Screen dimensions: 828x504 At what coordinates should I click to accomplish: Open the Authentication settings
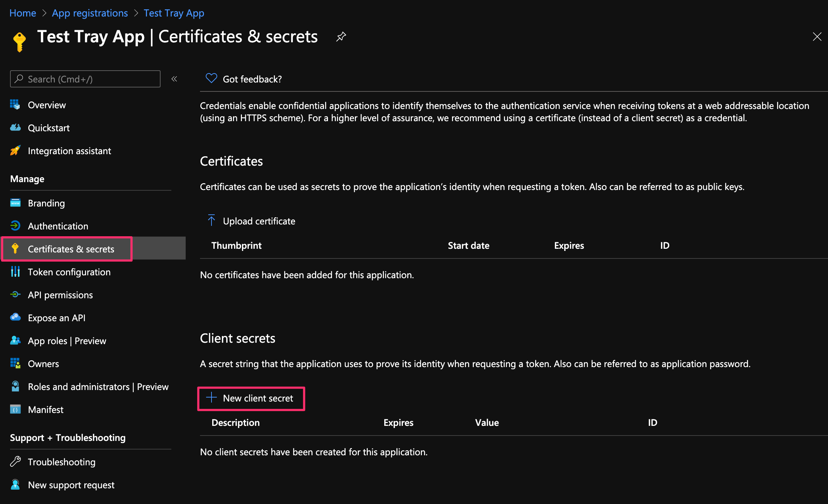(58, 226)
